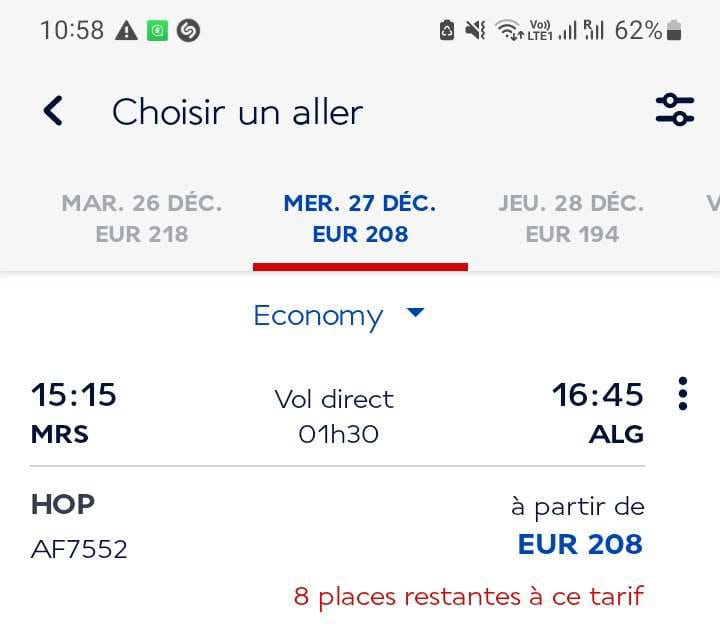Select the 15:15 MRS departure flight
Viewport: 720px width, 636px height.
74,412
